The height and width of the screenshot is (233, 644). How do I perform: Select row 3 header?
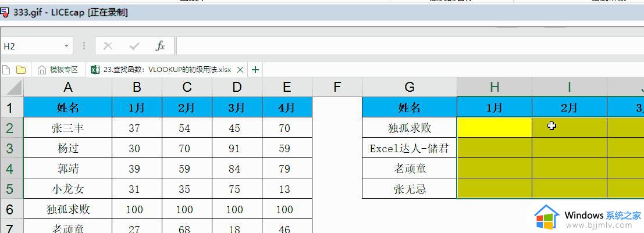point(12,148)
